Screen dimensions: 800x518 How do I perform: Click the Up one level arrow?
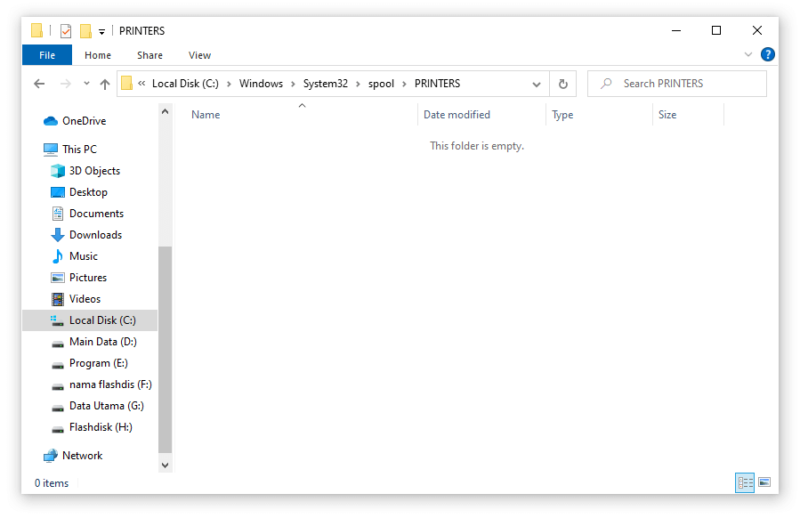click(105, 84)
